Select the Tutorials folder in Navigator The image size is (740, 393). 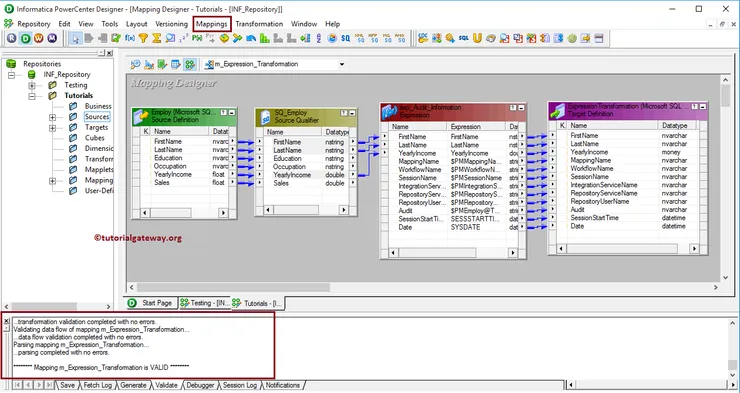click(x=78, y=96)
